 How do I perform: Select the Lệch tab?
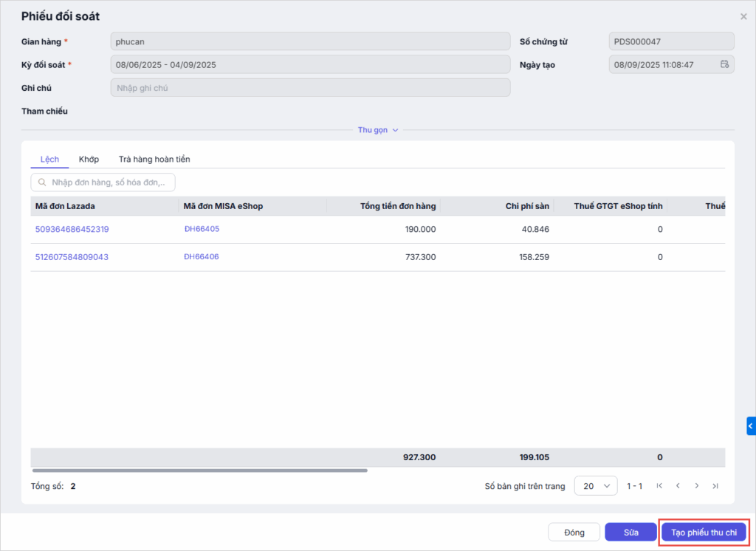pyautogui.click(x=49, y=159)
